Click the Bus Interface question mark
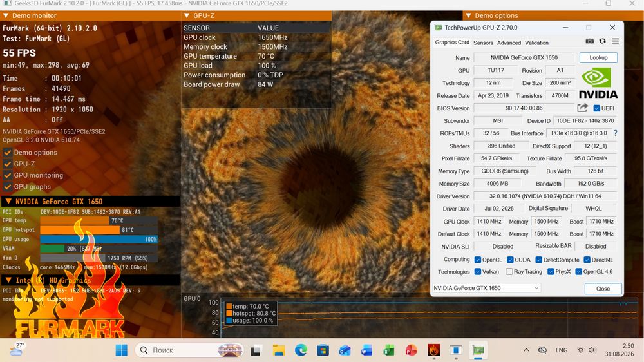The image size is (644, 362). [616, 133]
